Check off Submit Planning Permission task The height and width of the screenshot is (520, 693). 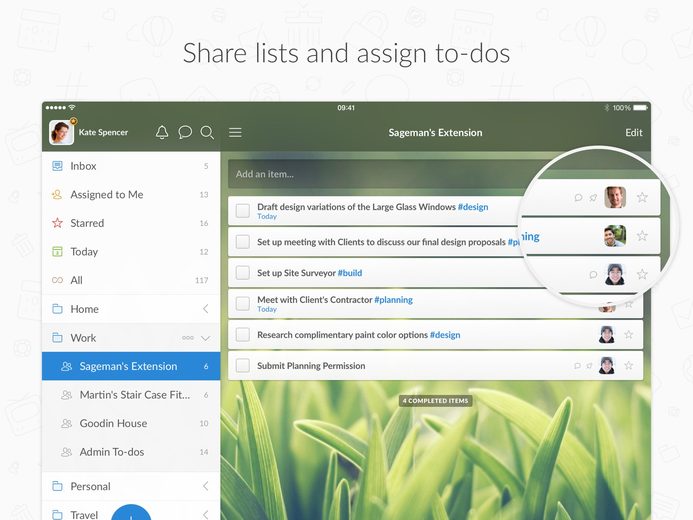pyautogui.click(x=243, y=365)
